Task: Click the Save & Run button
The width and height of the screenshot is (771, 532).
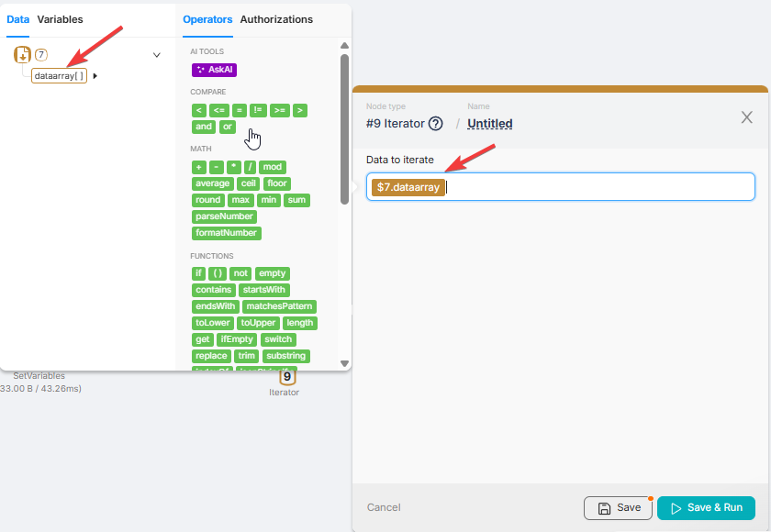Action: [x=705, y=508]
